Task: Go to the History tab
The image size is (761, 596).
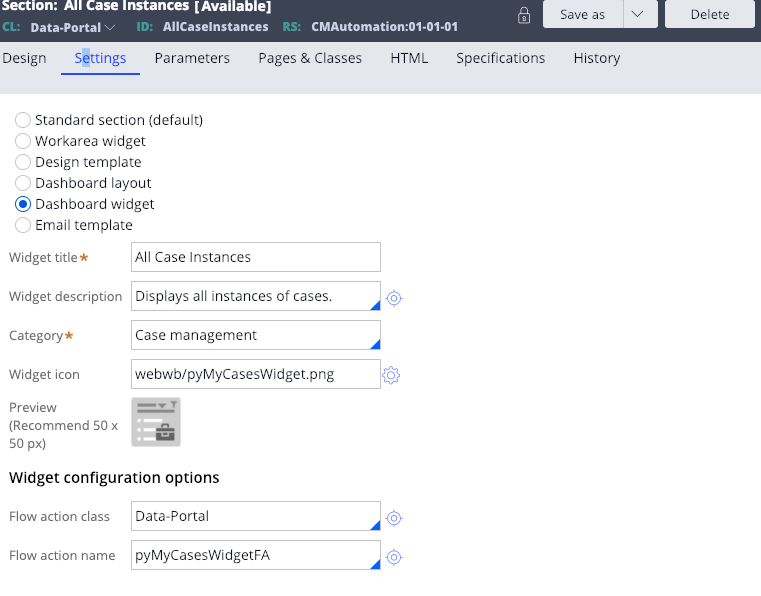Action: point(597,58)
